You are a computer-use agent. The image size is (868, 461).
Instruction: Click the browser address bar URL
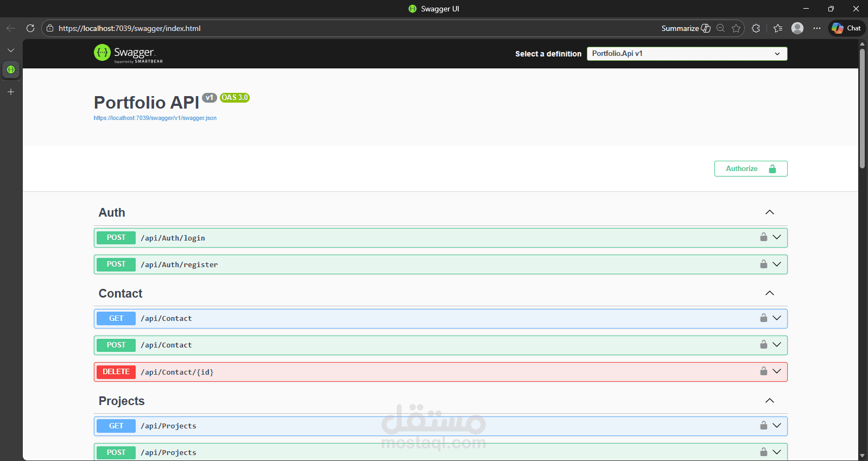click(130, 28)
